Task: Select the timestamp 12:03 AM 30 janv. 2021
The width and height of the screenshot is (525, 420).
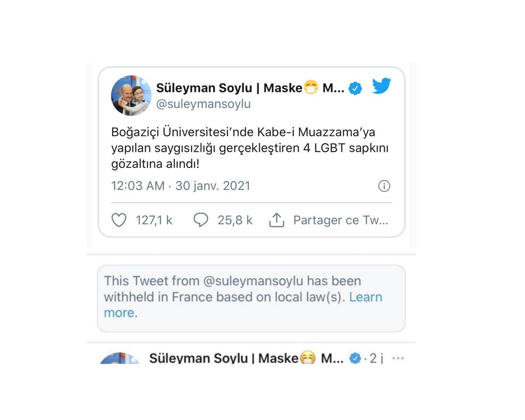Action: [180, 185]
